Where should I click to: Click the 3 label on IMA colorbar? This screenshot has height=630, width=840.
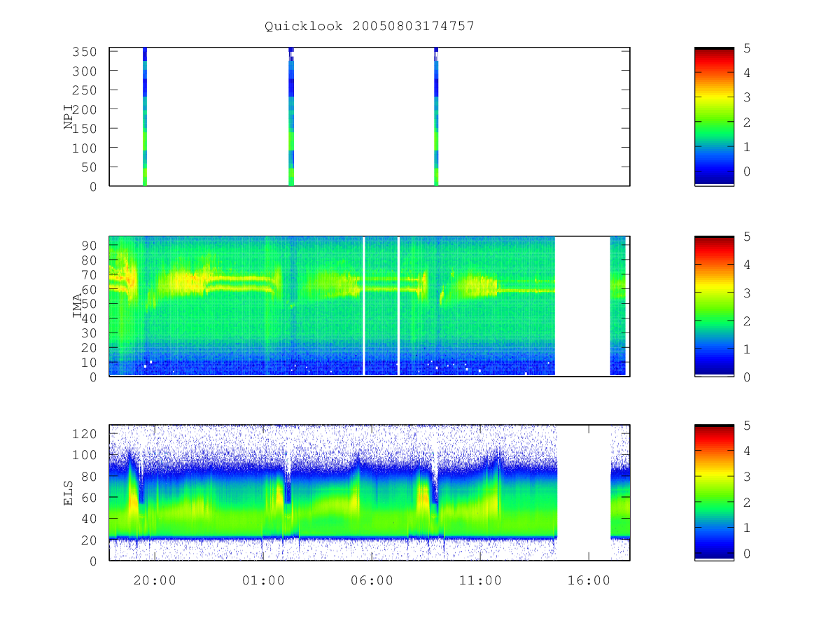click(748, 293)
